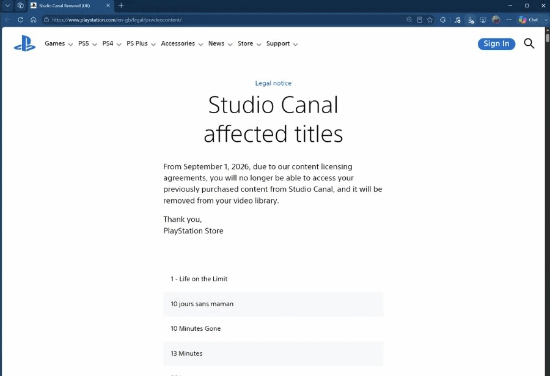This screenshot has height=376, width=550.
Task: Open the site search magnifier icon
Action: 529,43
